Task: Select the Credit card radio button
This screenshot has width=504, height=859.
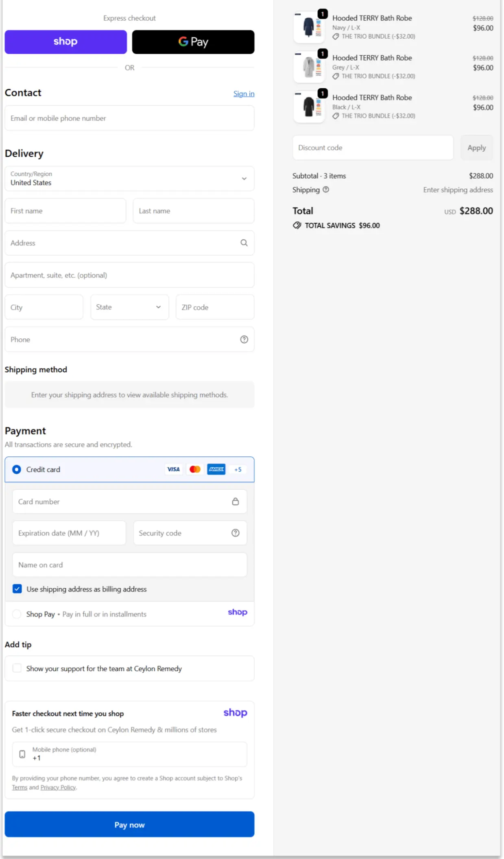Action: tap(17, 469)
